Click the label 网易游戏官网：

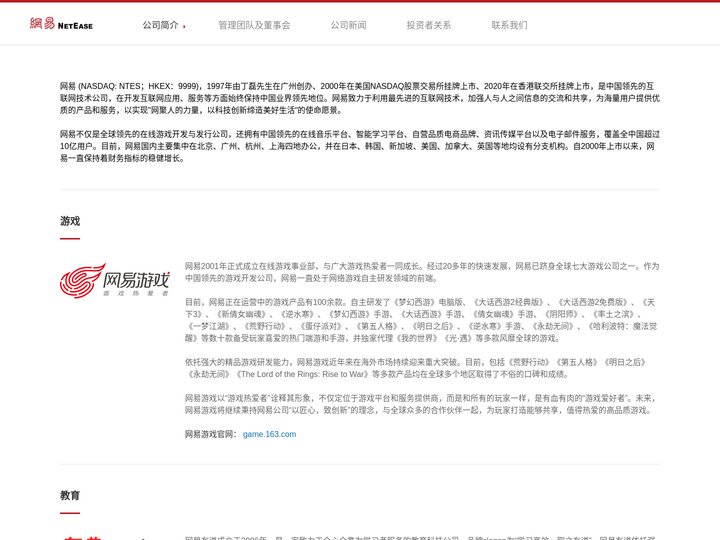211,434
